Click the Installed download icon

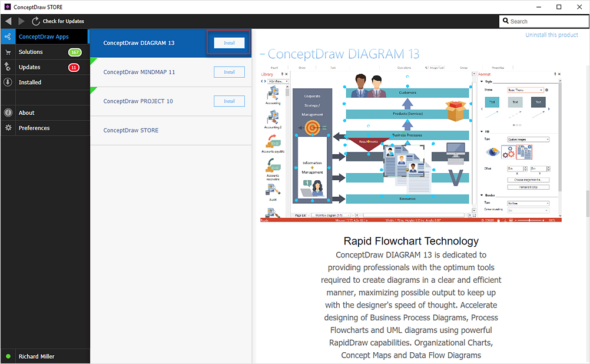(8, 82)
